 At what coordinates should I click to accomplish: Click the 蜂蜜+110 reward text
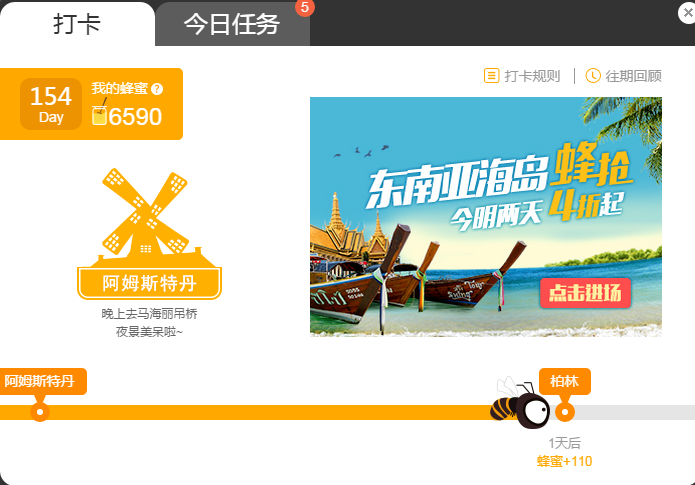pos(565,462)
